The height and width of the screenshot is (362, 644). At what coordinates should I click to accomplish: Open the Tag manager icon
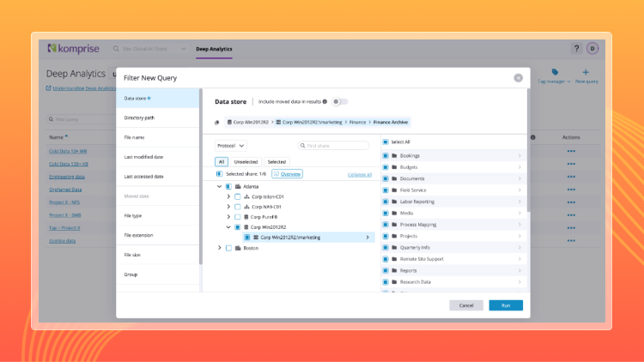(x=555, y=73)
